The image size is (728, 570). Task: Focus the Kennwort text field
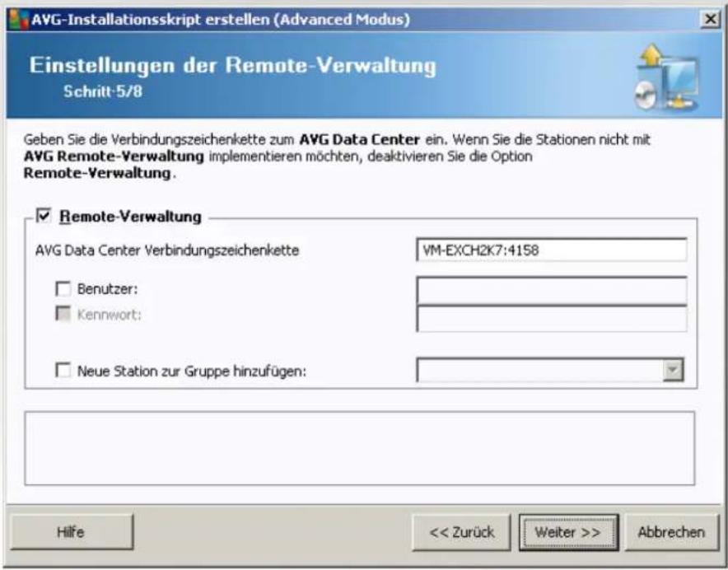pos(552,319)
